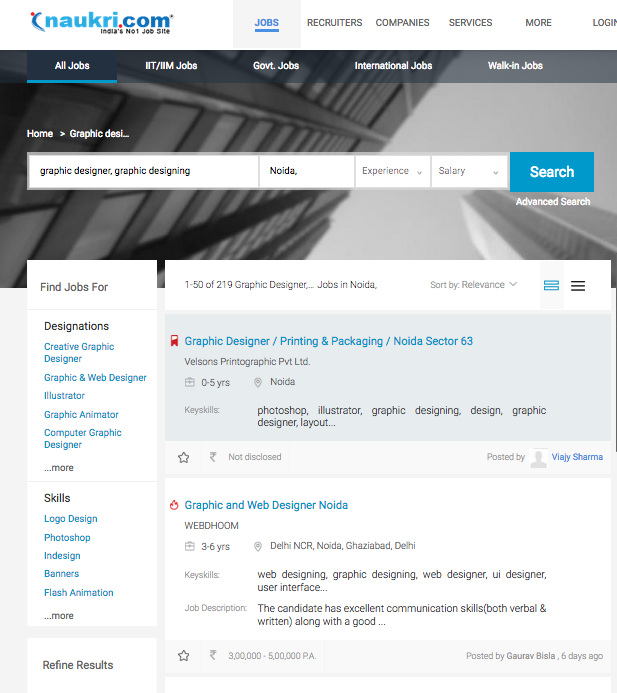The image size is (617, 693).
Task: Switch to compact list view icon
Action: click(578, 286)
